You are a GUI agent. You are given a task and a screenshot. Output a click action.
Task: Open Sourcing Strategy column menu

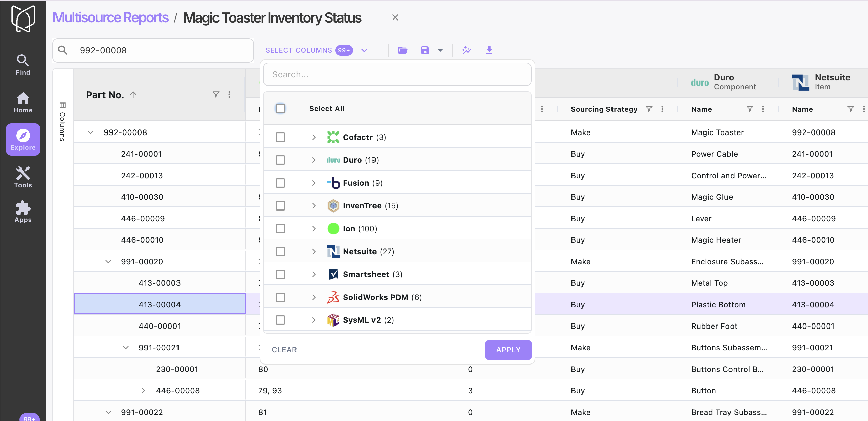tap(662, 109)
